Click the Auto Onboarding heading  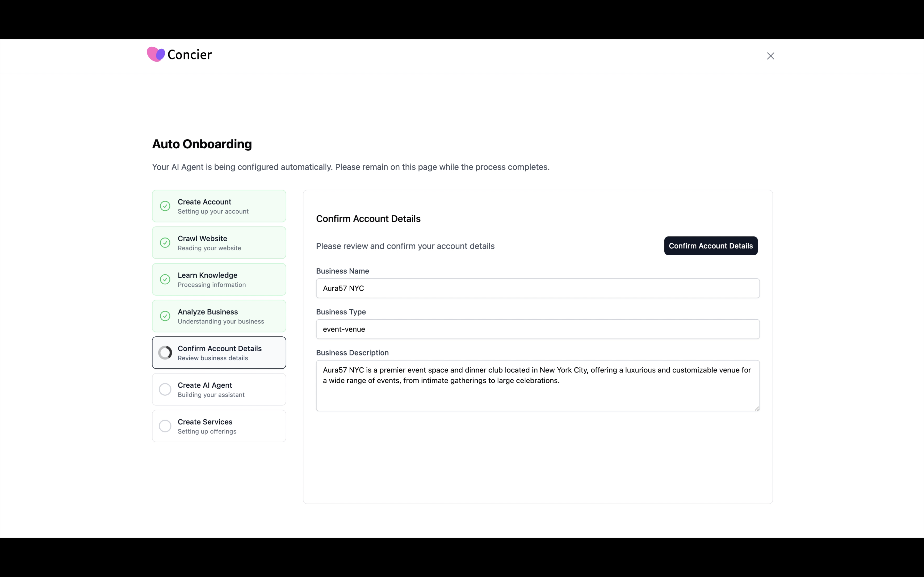coord(202,144)
